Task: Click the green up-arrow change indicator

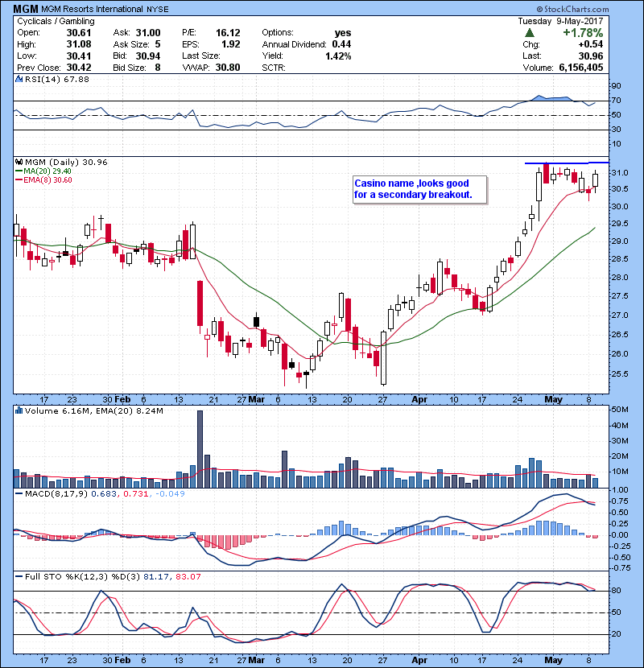Action: (x=530, y=33)
